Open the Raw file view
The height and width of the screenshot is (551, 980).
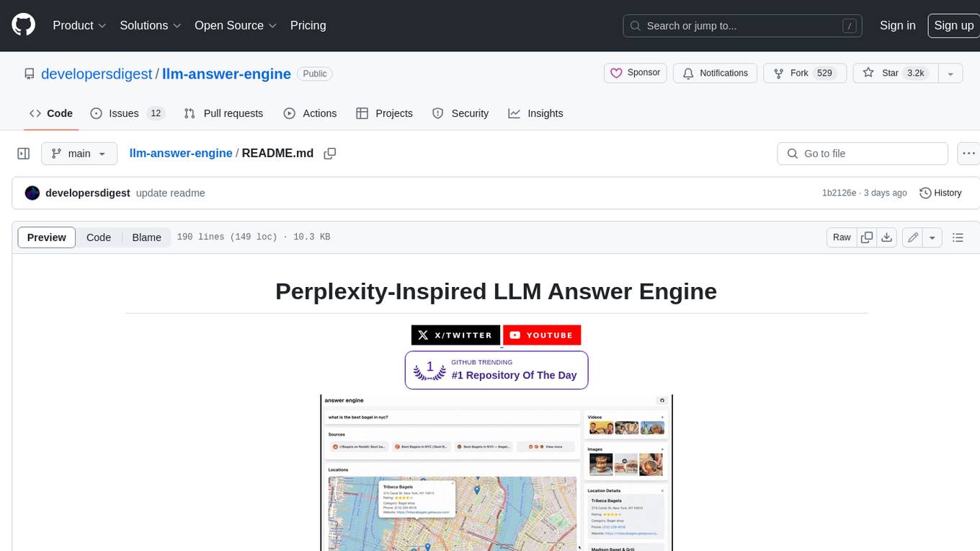tap(842, 237)
